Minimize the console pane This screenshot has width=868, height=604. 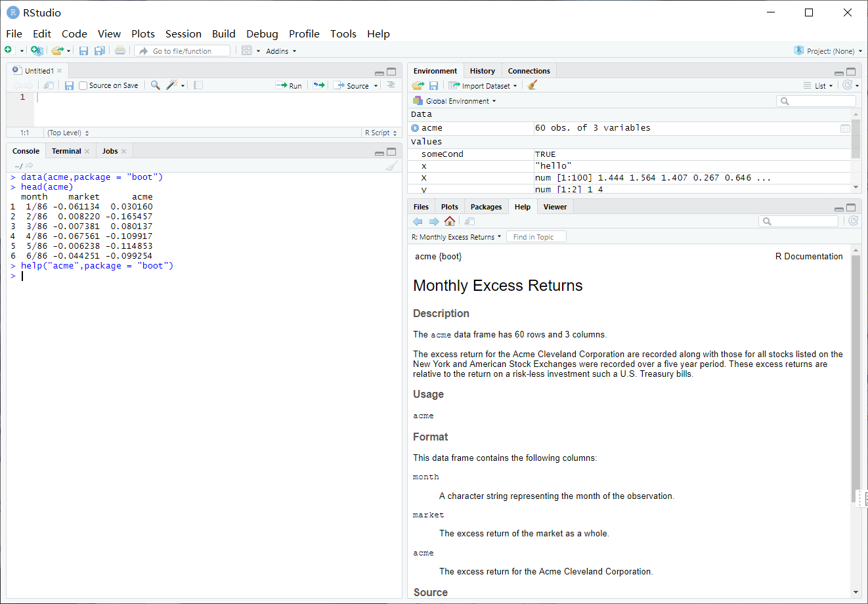tap(380, 152)
